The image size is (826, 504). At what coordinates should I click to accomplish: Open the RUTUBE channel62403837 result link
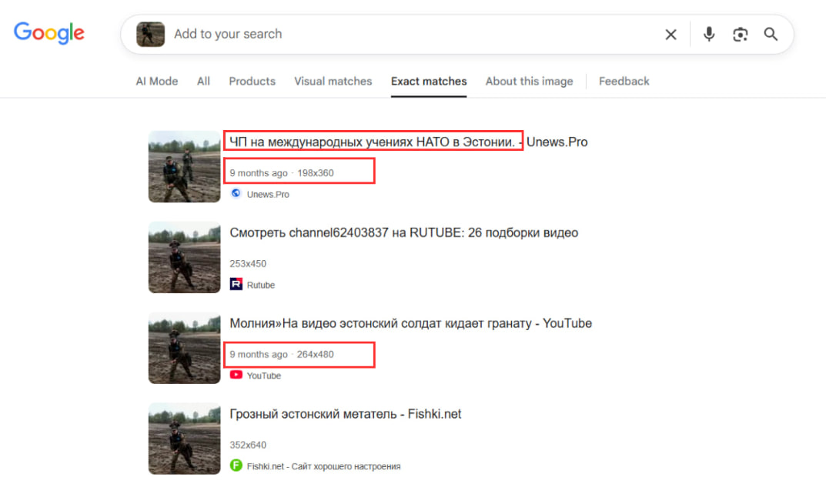pos(403,232)
